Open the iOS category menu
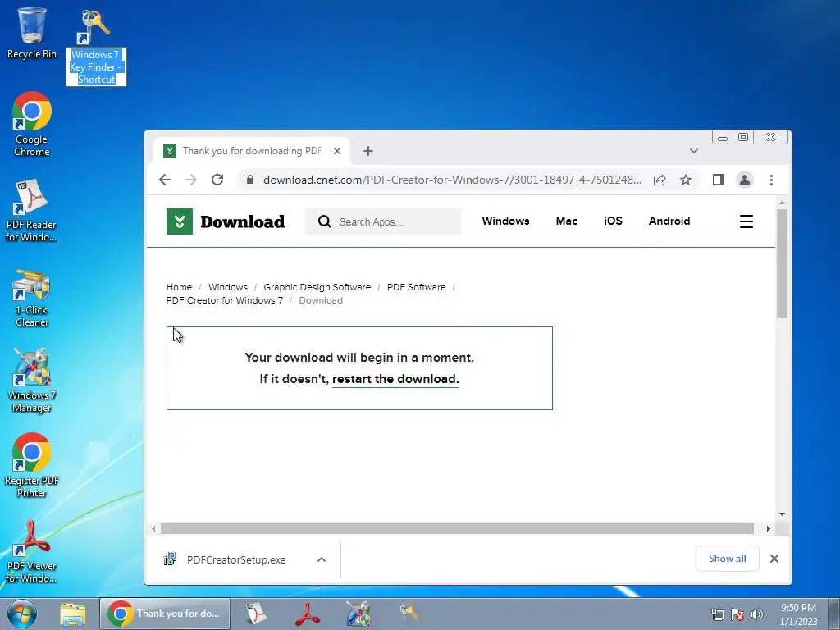 613,221
